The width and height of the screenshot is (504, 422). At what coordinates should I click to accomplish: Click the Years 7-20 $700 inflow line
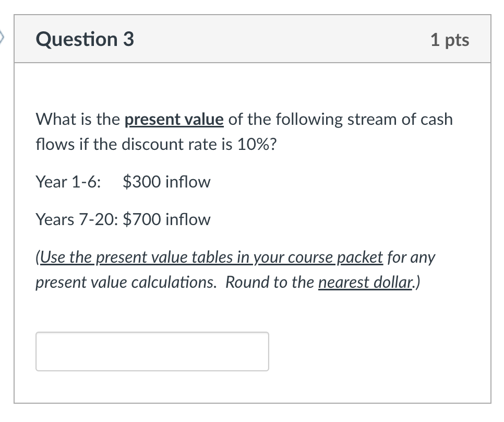pos(123,219)
